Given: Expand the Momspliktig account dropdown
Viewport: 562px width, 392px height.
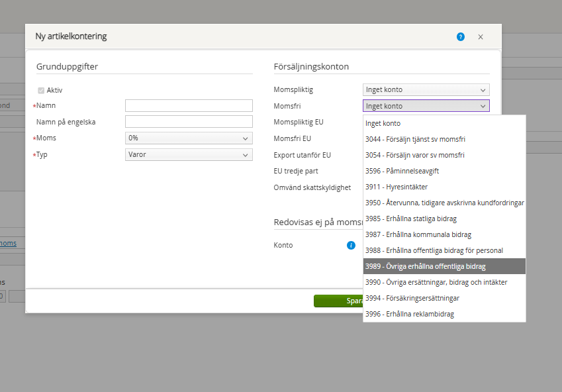Looking at the screenshot, I should 426,90.
